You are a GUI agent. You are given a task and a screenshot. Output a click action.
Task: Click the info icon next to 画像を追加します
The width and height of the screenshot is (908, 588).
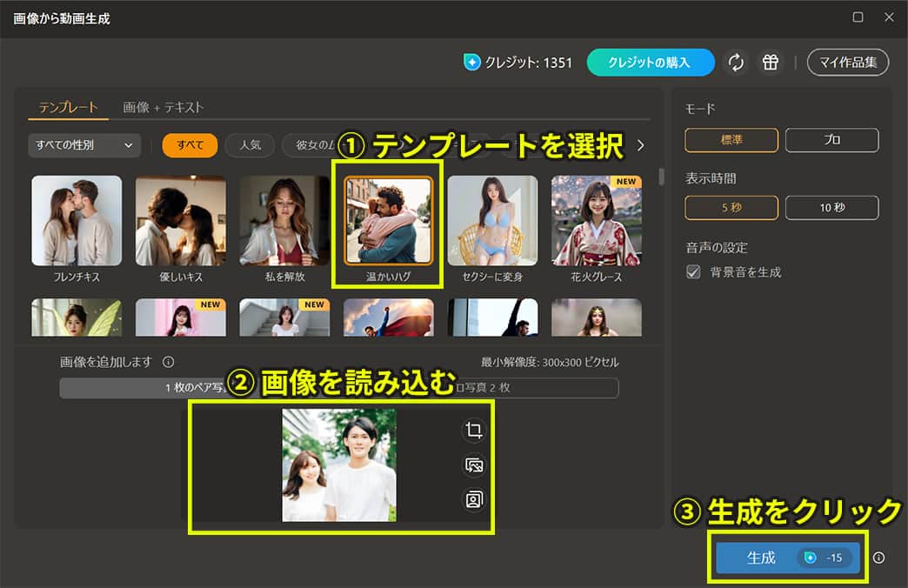pyautogui.click(x=169, y=361)
